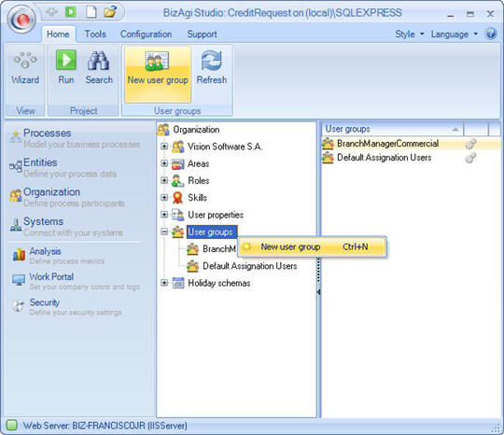Click the quick access green Run icon
Viewport: 504px width, 435px height.
click(71, 12)
